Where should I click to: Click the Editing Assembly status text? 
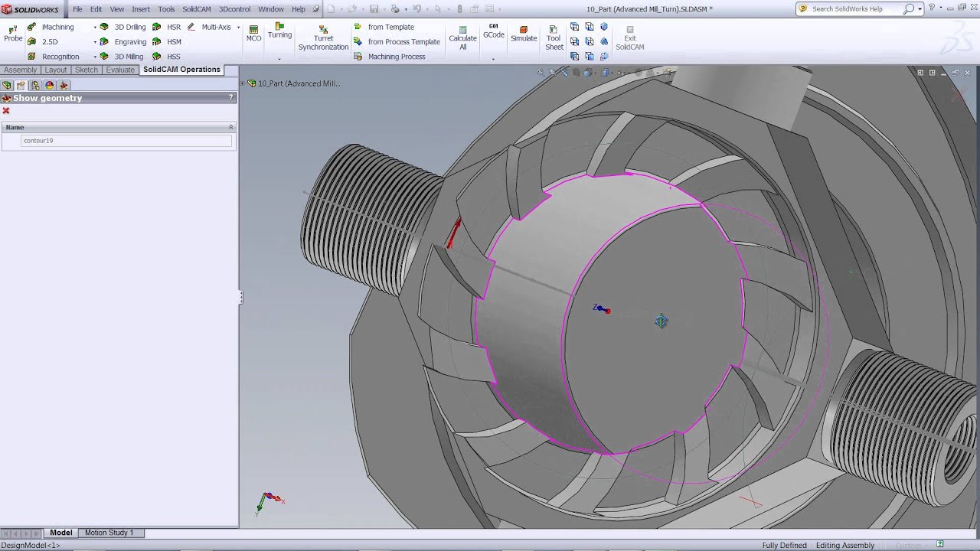(x=845, y=546)
